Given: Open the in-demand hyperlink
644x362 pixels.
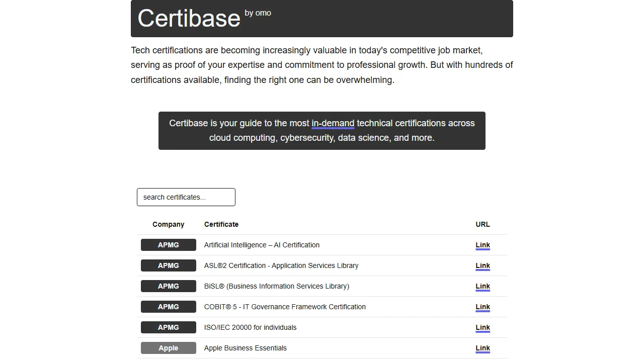Looking at the screenshot, I should [333, 123].
